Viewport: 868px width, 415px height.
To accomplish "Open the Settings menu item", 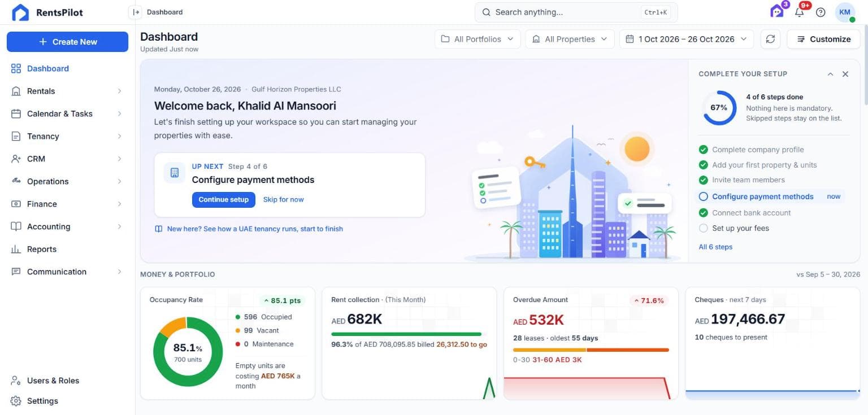I will pos(68,401).
